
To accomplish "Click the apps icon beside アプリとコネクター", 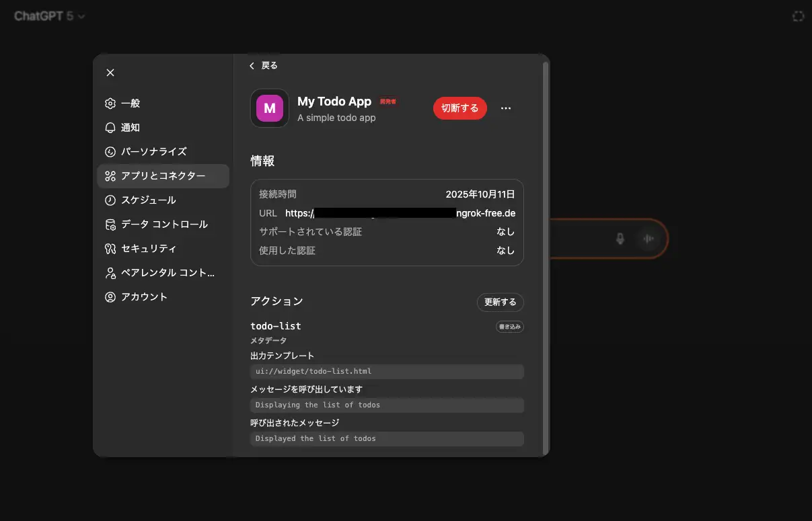I will (110, 176).
